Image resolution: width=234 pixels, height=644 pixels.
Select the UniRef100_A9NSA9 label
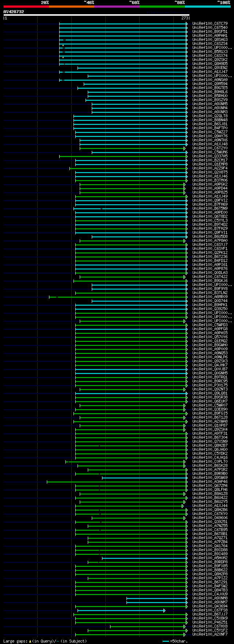pos(210,80)
